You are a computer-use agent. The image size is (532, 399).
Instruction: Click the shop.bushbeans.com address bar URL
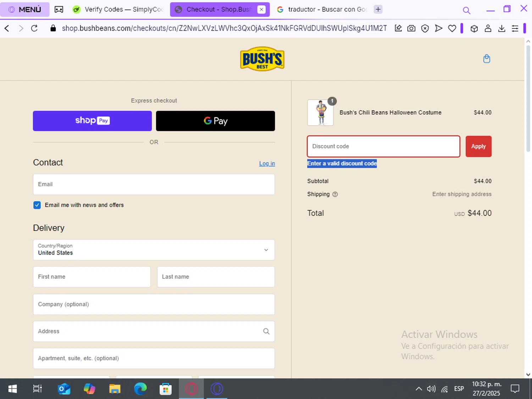pyautogui.click(x=224, y=28)
